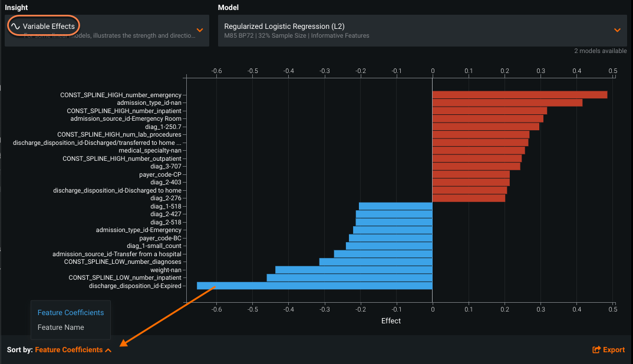
Task: Click the blue CONST_SPLINE_LOW_number_inpatient bar
Action: coord(350,277)
